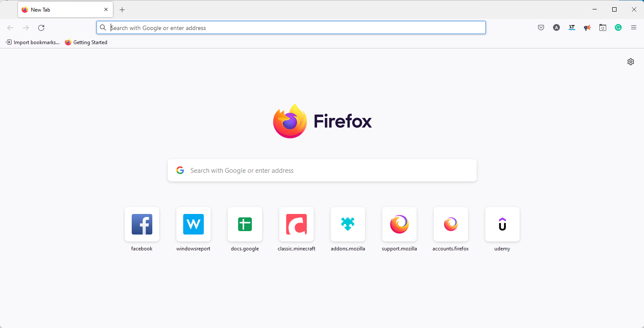
Task: Open the addons.mozilla shortcut tile
Action: 348,224
